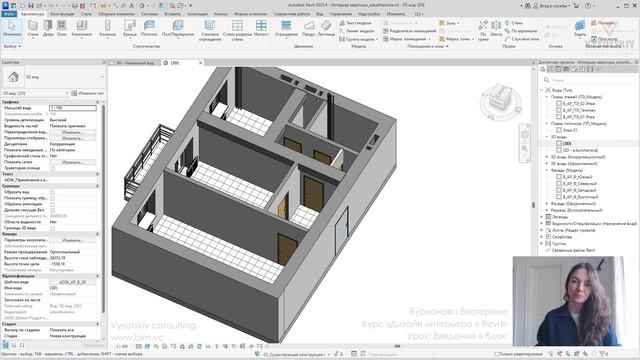Click the Save icon in quick access toolbar
Viewport: 640px width, 360px height.
[31, 5]
